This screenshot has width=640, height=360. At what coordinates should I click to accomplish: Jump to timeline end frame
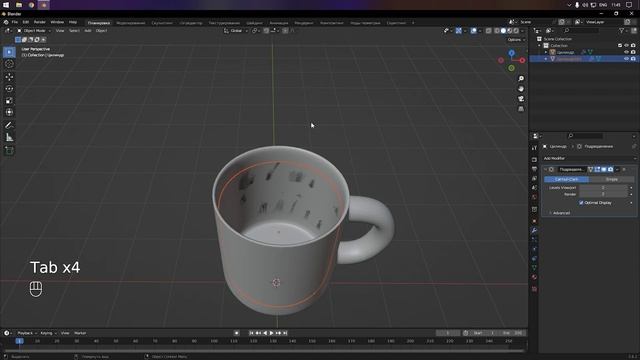[x=285, y=333]
